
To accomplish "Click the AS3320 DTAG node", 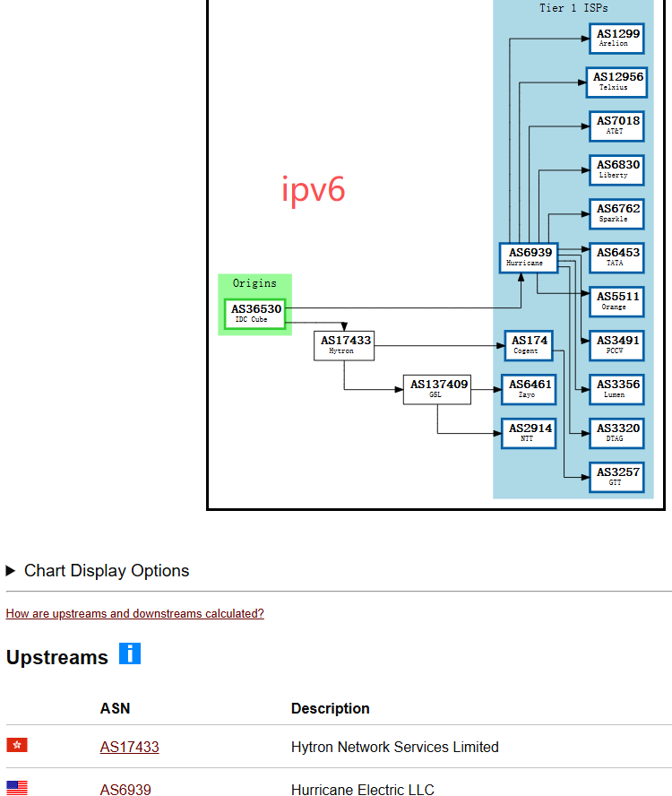I will click(617, 434).
